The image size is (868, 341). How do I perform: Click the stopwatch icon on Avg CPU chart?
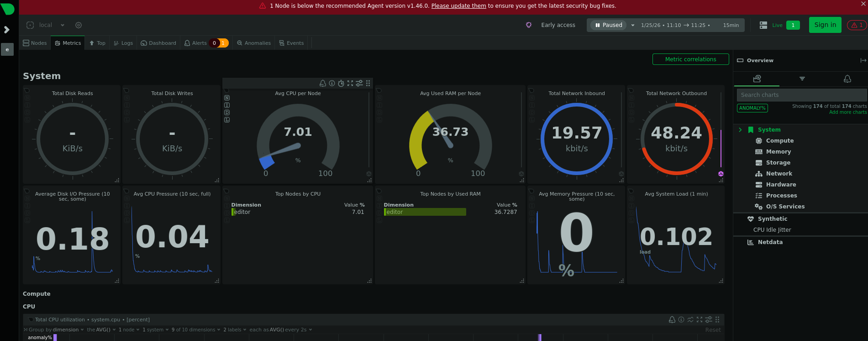click(x=341, y=83)
